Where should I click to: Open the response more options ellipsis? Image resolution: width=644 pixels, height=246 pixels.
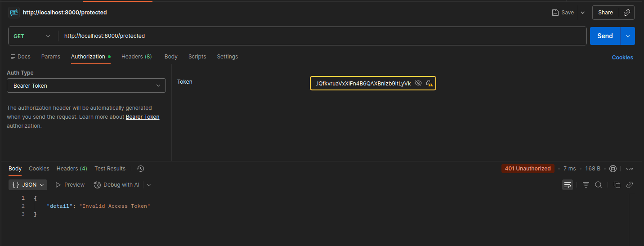tap(630, 169)
